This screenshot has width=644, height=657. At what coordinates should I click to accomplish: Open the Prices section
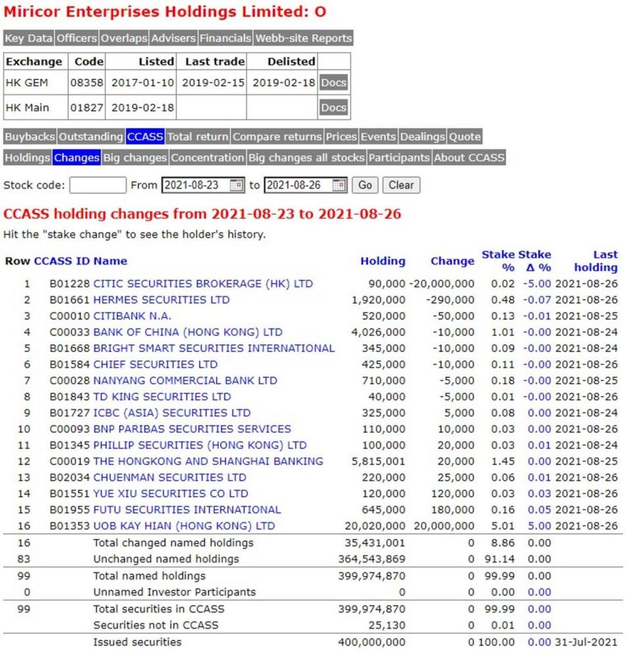point(342,137)
